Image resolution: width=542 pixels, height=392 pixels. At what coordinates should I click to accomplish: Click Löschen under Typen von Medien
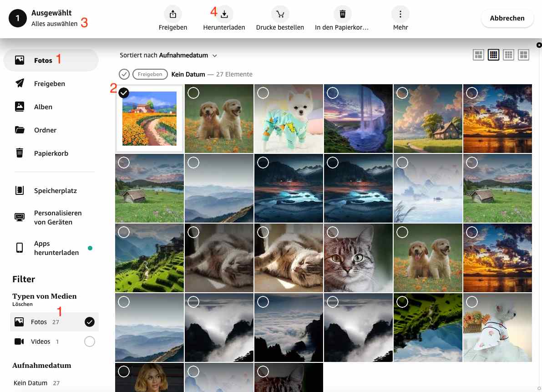tap(22, 304)
